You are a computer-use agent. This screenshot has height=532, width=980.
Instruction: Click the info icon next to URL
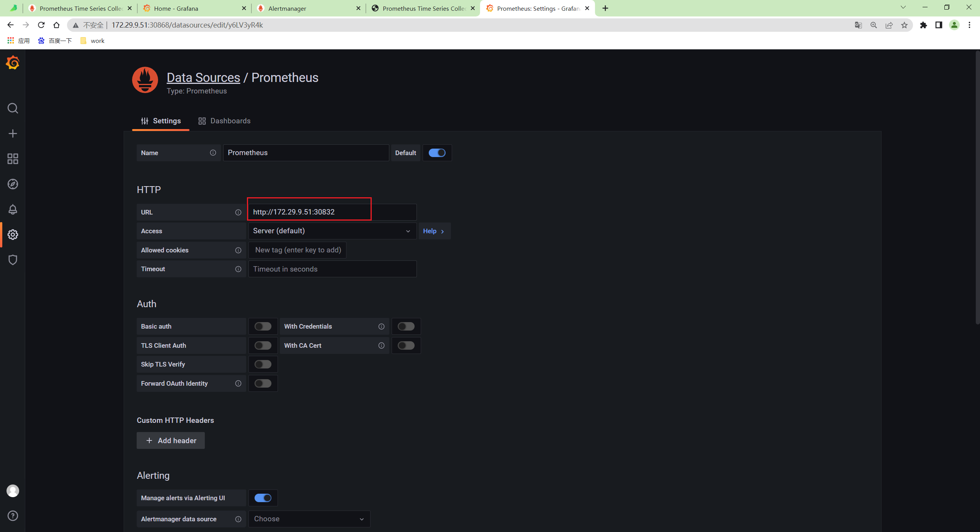[x=238, y=212]
